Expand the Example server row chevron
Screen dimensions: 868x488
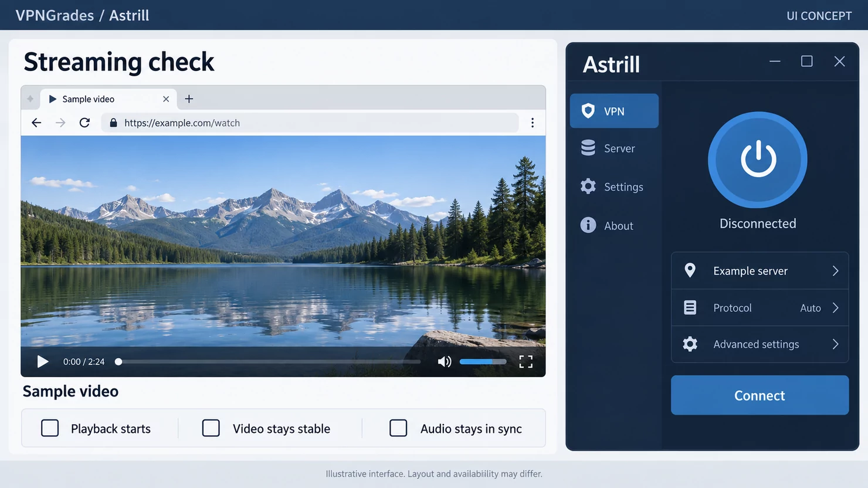coord(836,271)
